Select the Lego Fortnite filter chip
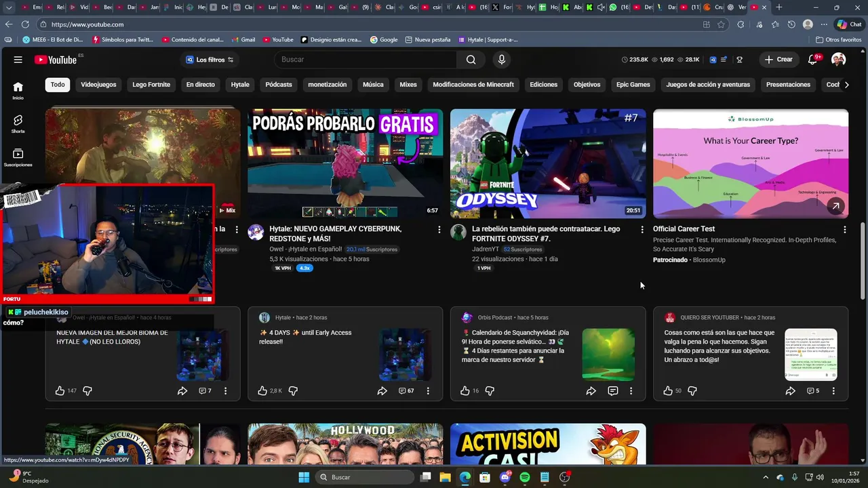 coord(151,85)
